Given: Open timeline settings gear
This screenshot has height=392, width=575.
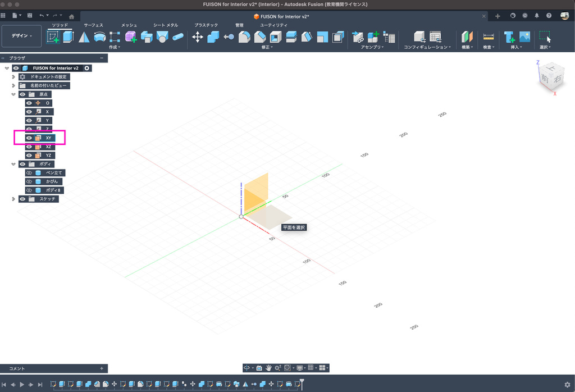Looking at the screenshot, I should (x=567, y=385).
